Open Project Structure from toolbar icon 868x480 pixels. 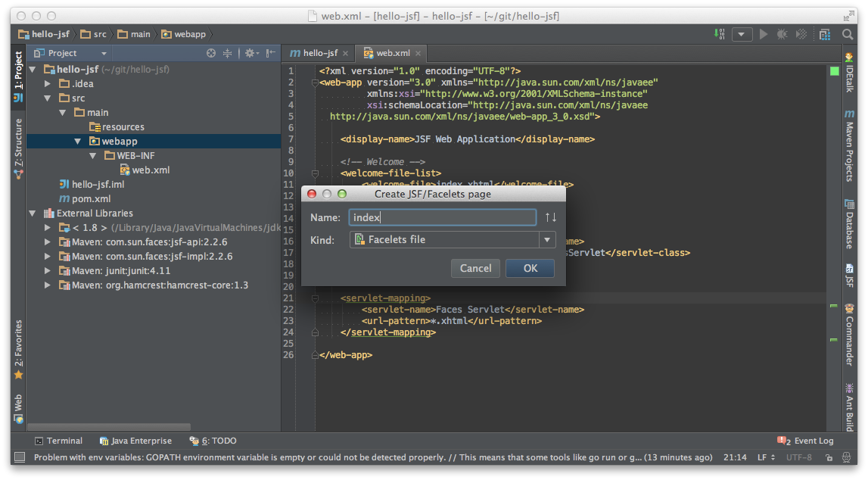coord(825,34)
